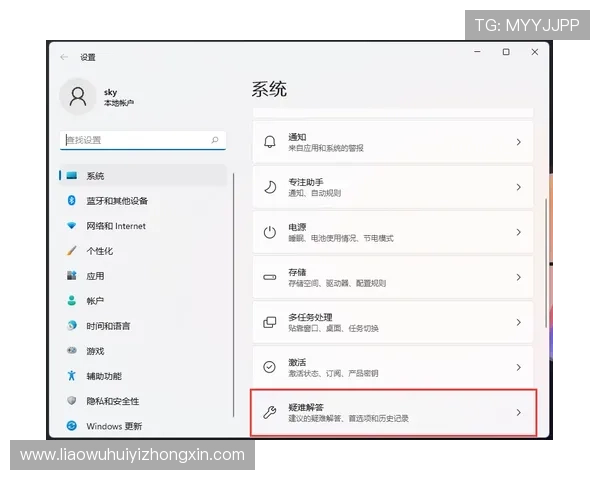Screen dimensions: 600x480
Task: Click the 多任务处理 windows icon
Action: 270,322
